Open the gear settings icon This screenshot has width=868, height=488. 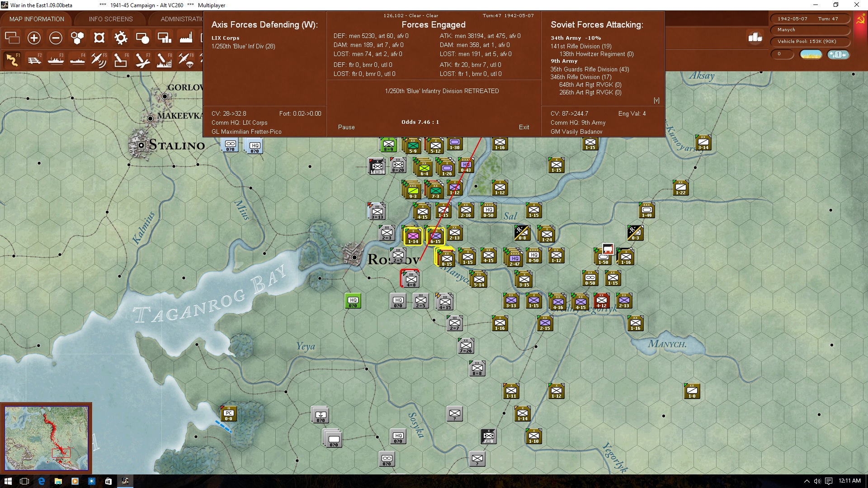coord(121,38)
